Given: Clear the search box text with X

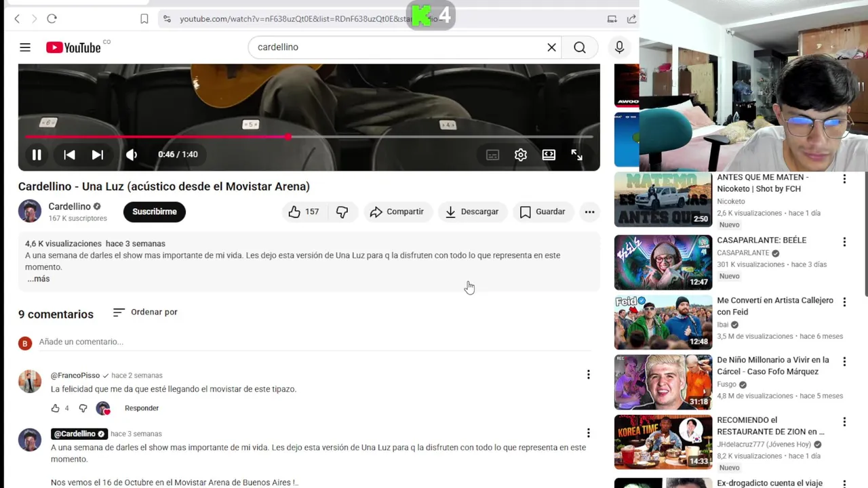Looking at the screenshot, I should coord(552,47).
